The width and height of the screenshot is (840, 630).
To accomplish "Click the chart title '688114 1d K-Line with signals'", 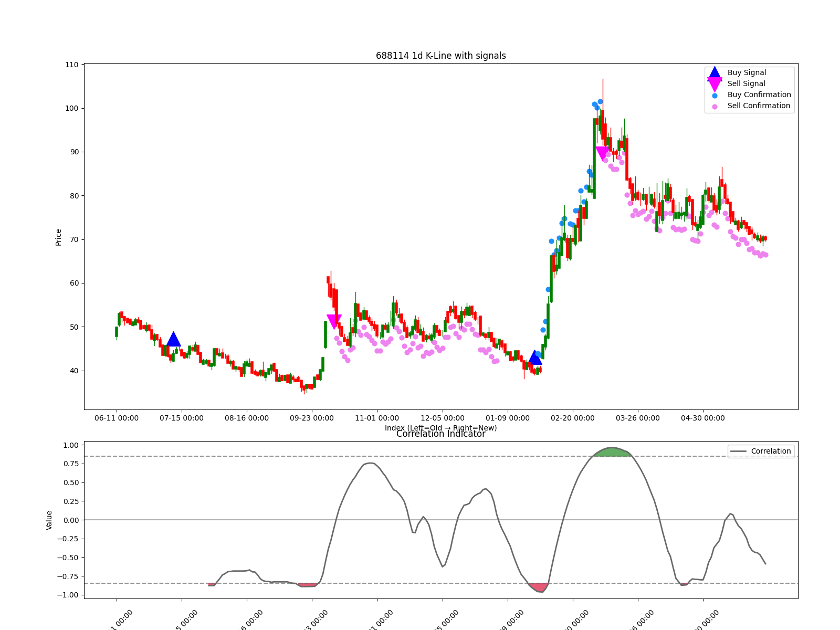I will tap(441, 56).
